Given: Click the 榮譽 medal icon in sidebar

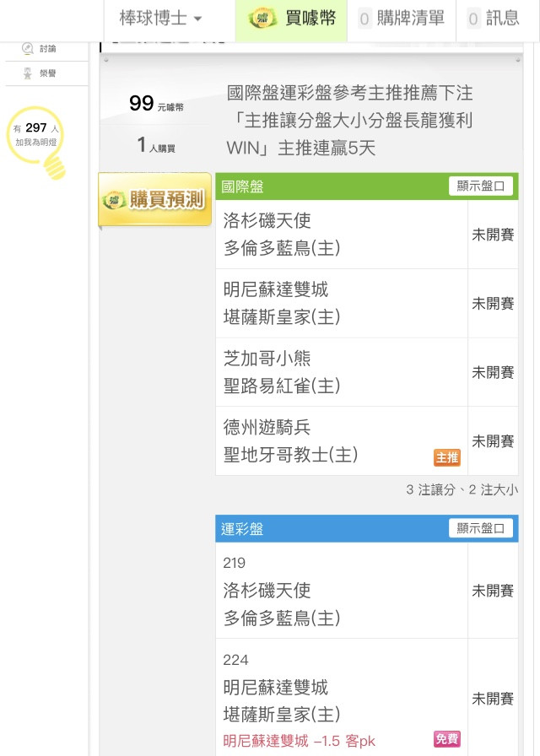Looking at the screenshot, I should click(x=28, y=73).
